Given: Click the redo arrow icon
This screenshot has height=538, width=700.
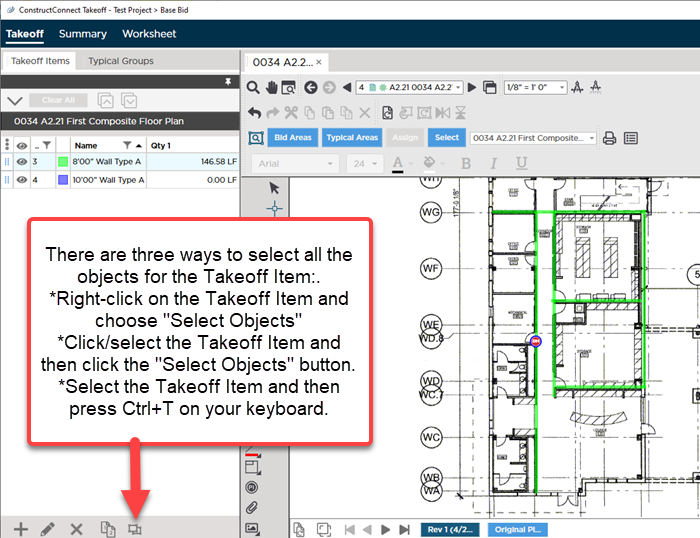Looking at the screenshot, I should pyautogui.click(x=272, y=113).
